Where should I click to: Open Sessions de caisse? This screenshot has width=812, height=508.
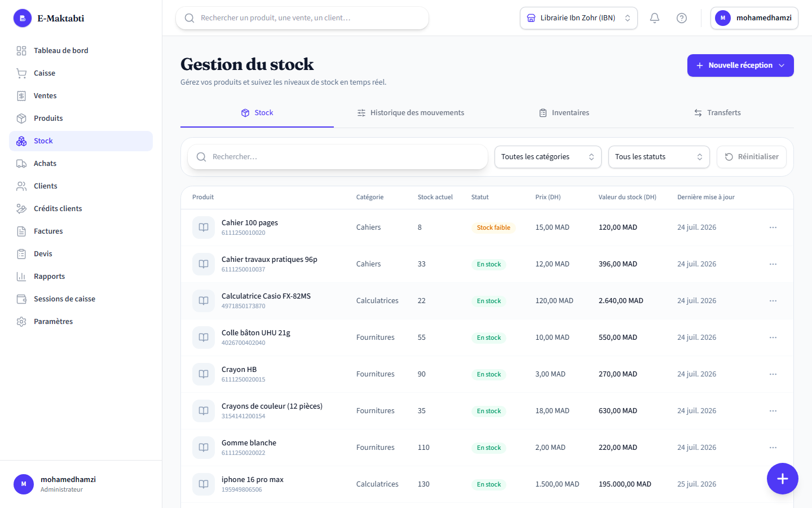tap(81, 299)
